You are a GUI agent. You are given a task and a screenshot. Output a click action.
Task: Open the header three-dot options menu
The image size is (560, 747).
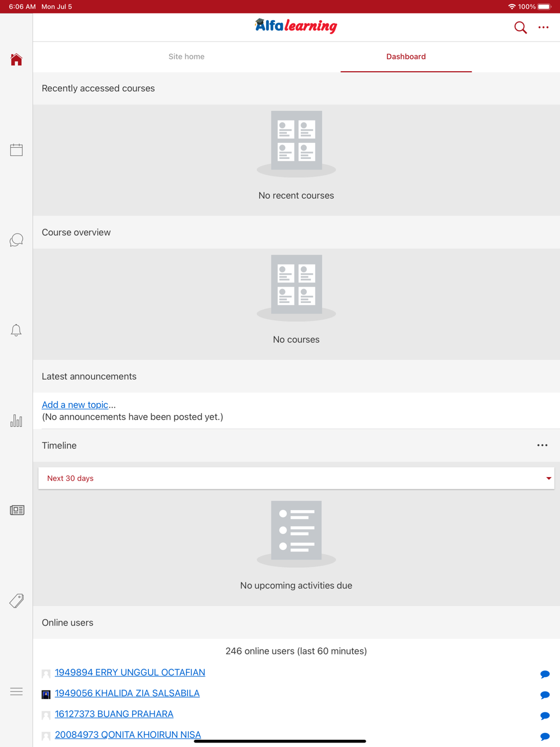pos(543,27)
